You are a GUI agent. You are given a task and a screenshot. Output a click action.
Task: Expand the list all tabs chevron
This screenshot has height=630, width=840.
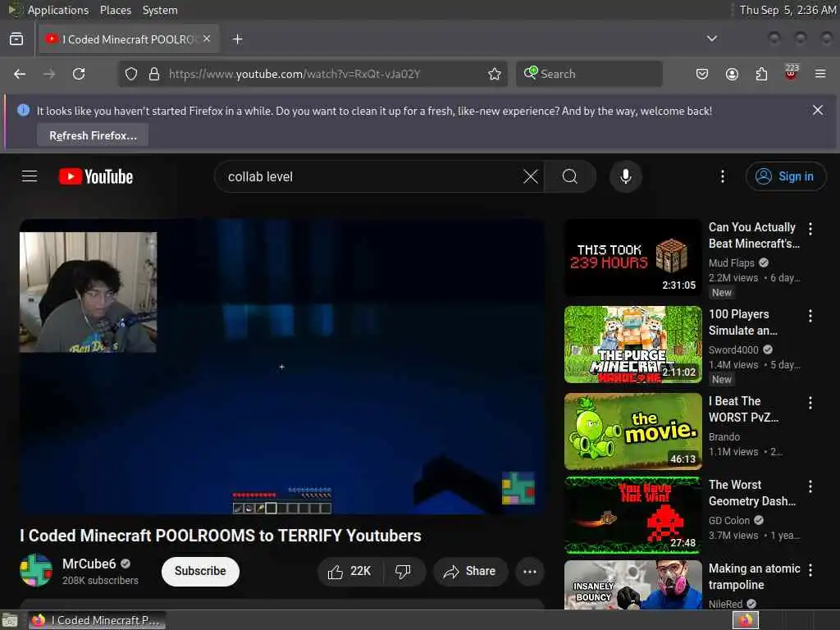pyautogui.click(x=712, y=39)
